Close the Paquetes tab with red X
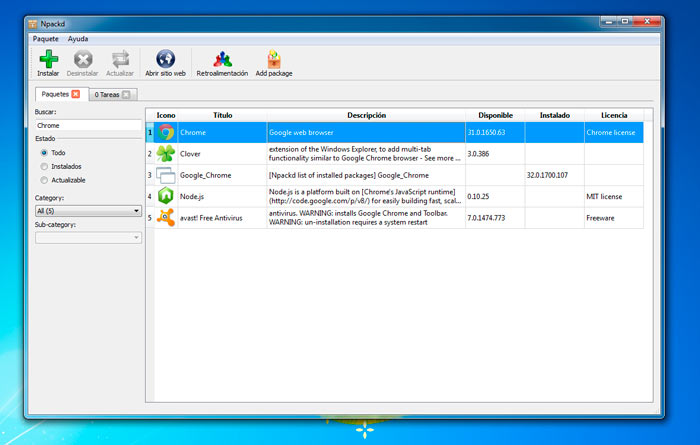The width and height of the screenshot is (700, 445). click(x=76, y=94)
